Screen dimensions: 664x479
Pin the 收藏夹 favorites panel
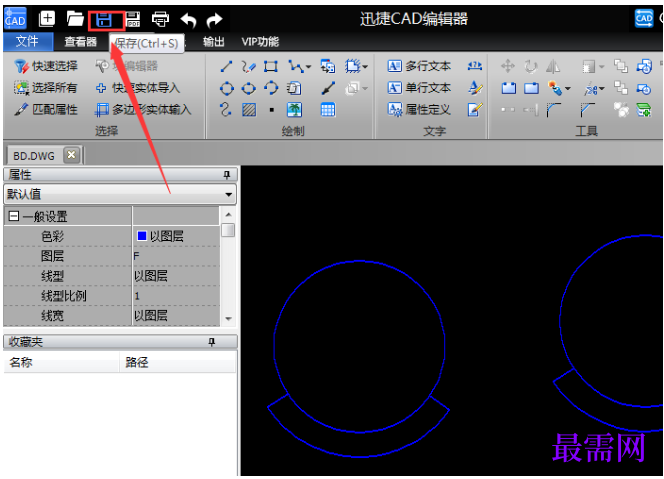tap(212, 343)
